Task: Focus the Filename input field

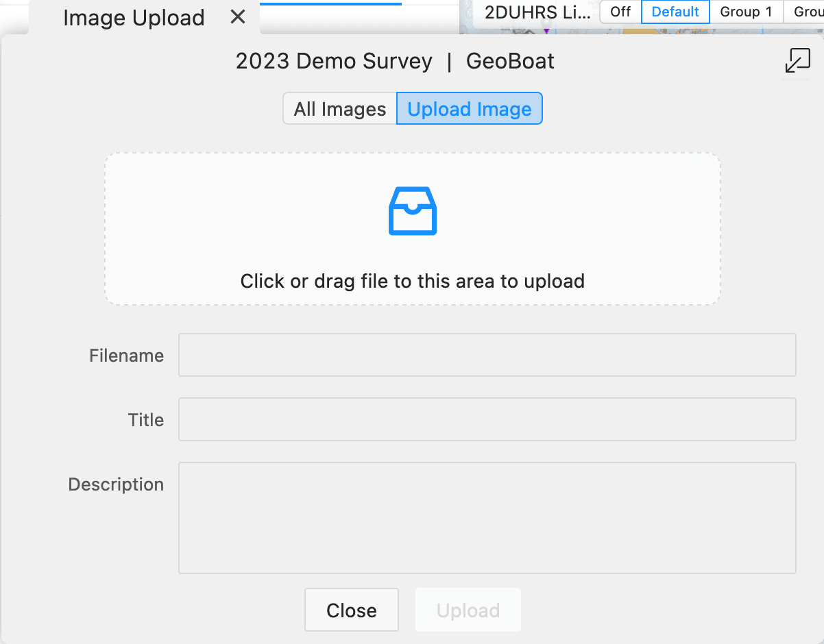Action: pos(487,355)
